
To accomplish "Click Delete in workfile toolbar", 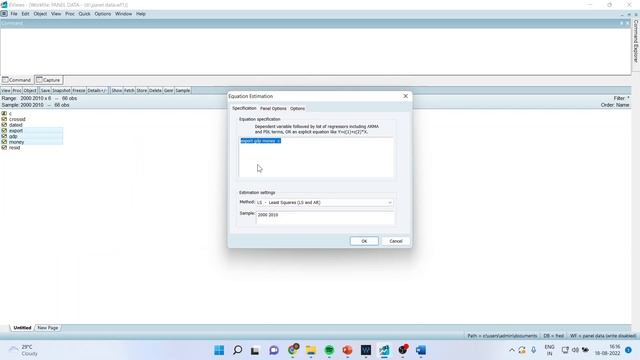I will pos(155,91).
